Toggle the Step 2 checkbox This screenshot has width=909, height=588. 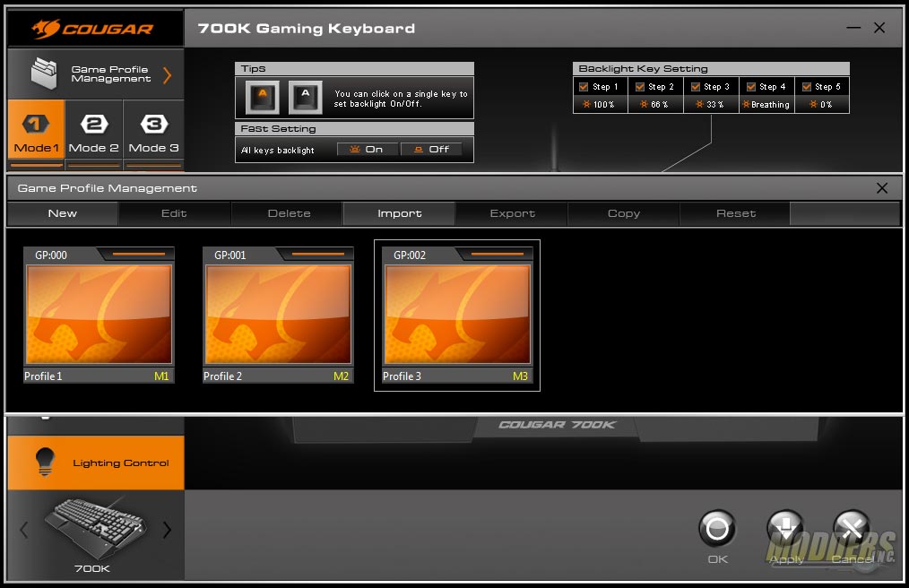[640, 87]
